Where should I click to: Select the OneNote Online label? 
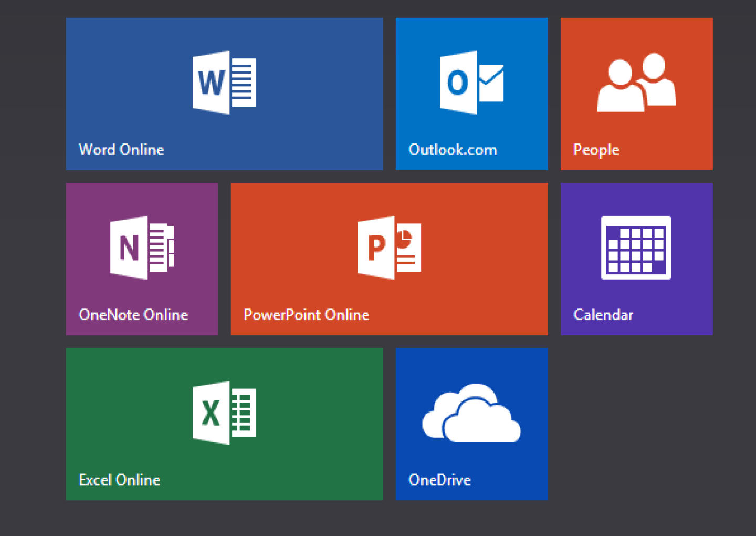133,315
